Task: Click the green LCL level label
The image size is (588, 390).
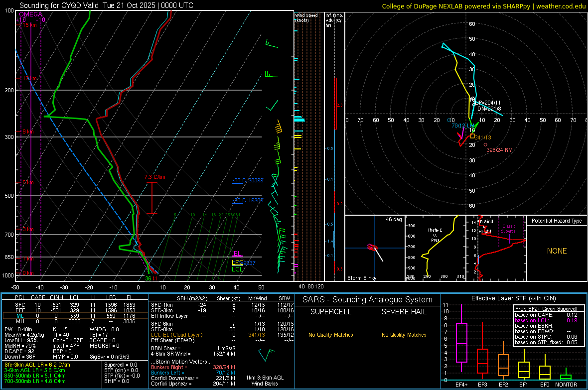Action: click(237, 269)
